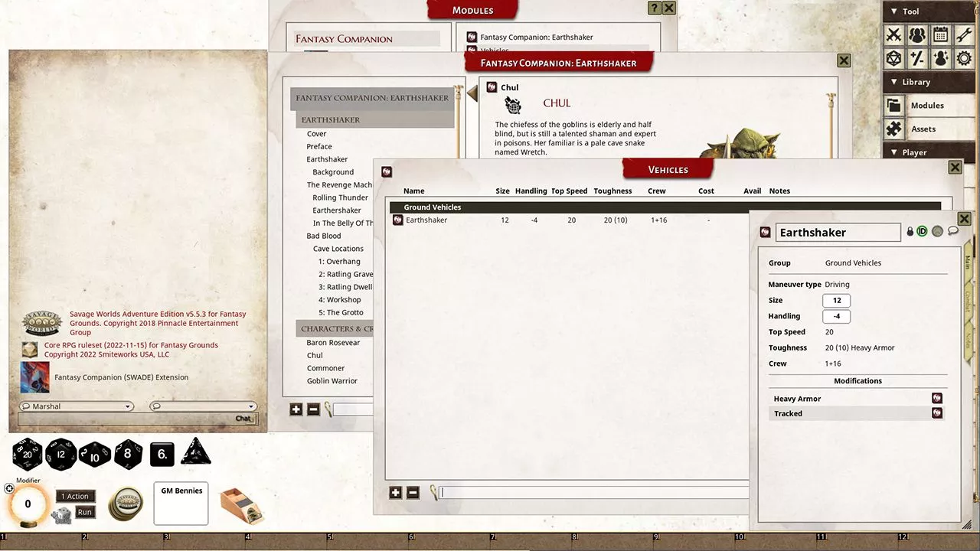The image size is (980, 551).
Task: Click the Modules folder icon in Library
Action: 894,106
